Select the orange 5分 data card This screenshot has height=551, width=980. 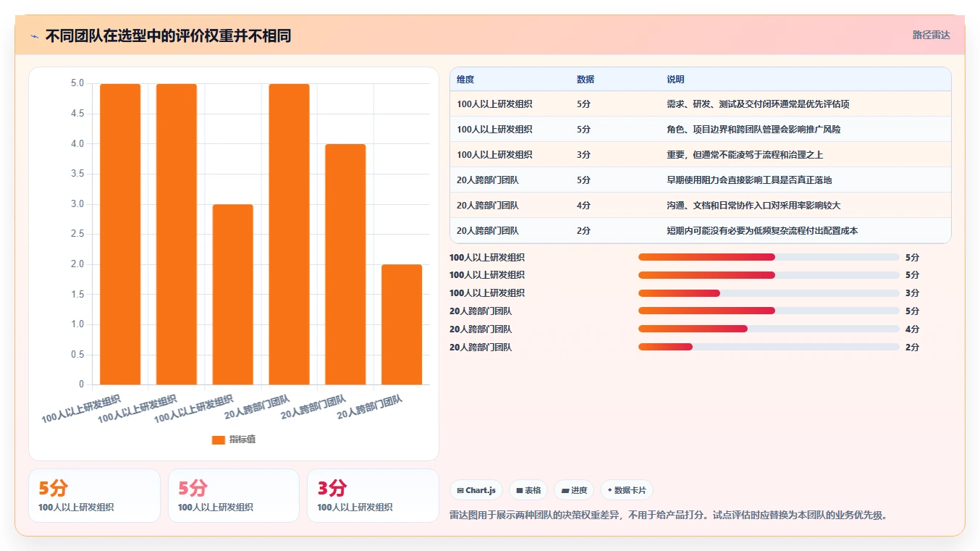[94, 495]
